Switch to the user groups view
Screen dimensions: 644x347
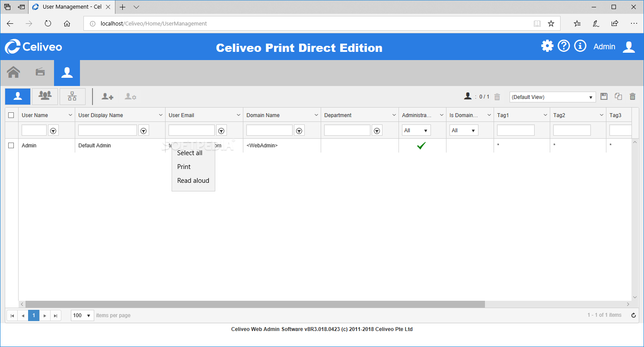45,96
